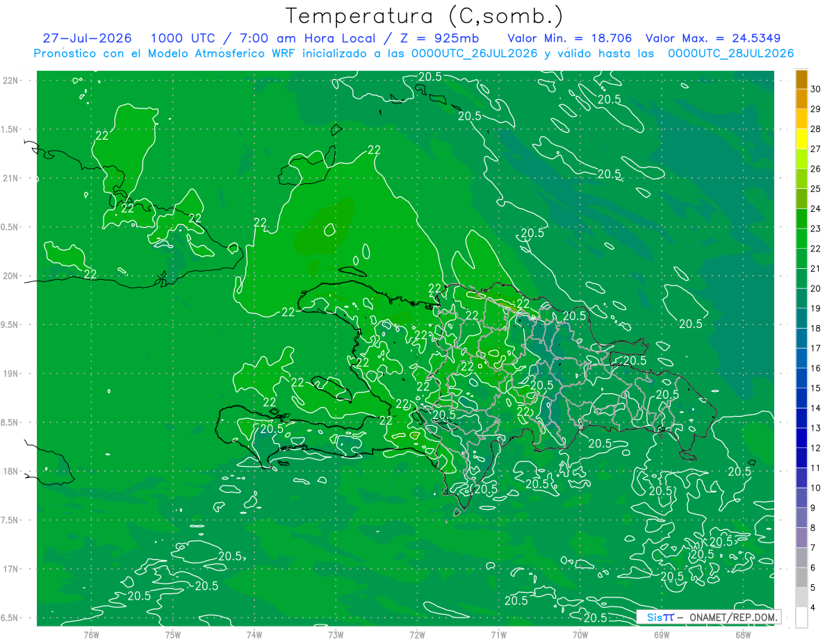Image resolution: width=834 pixels, height=644 pixels.
Task: Click the '29' label on the color scale
Action: (x=816, y=109)
